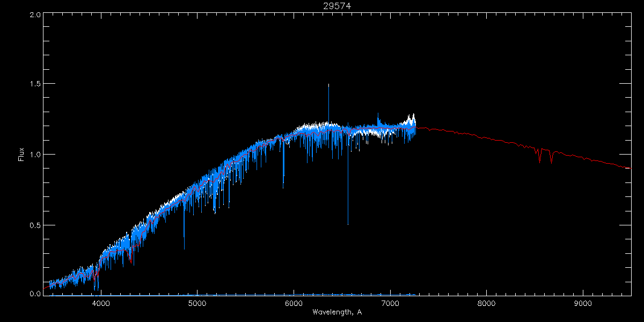Click the 6000 wavelength tick label

pos(294,303)
